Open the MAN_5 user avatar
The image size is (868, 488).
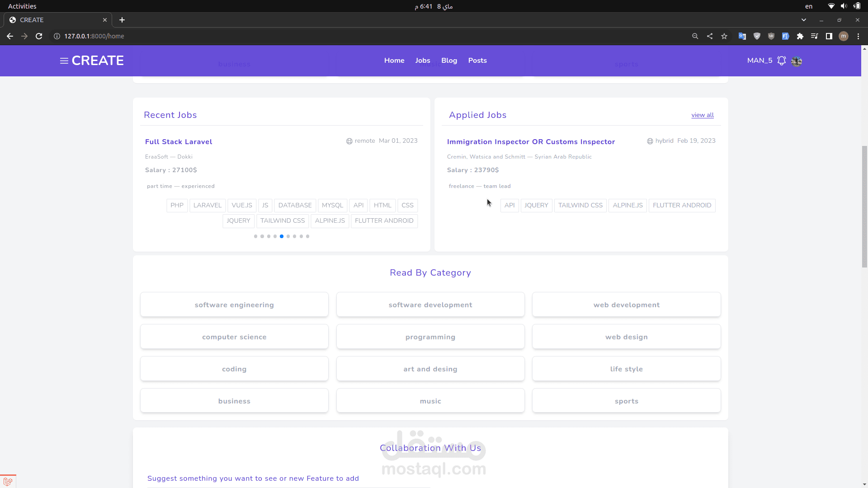(797, 61)
